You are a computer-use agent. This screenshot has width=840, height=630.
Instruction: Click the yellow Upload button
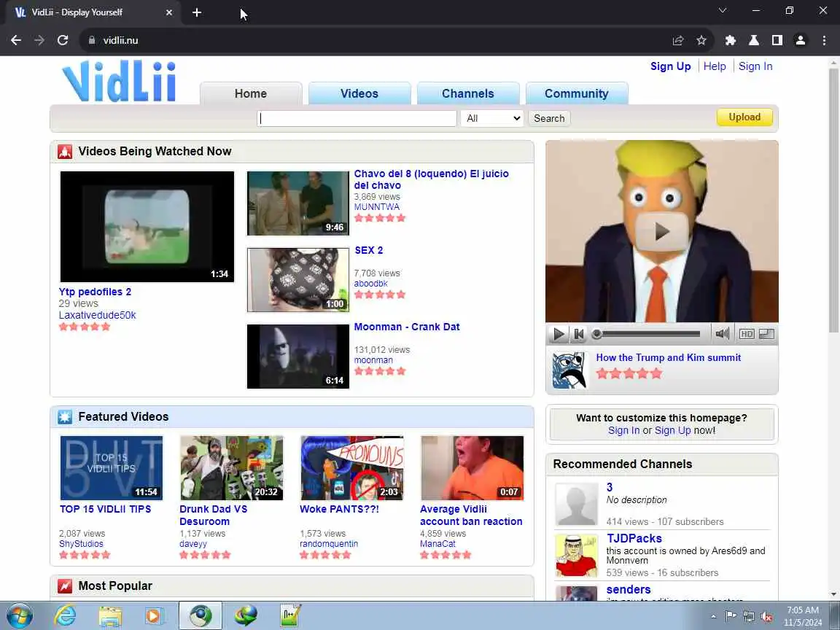[x=744, y=117]
